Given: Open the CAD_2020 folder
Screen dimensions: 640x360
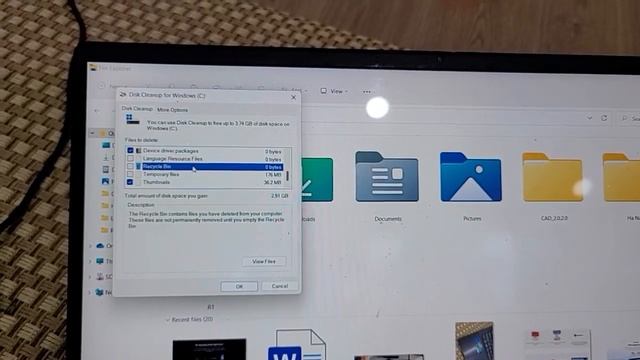Looking at the screenshot, I should pyautogui.click(x=552, y=177).
